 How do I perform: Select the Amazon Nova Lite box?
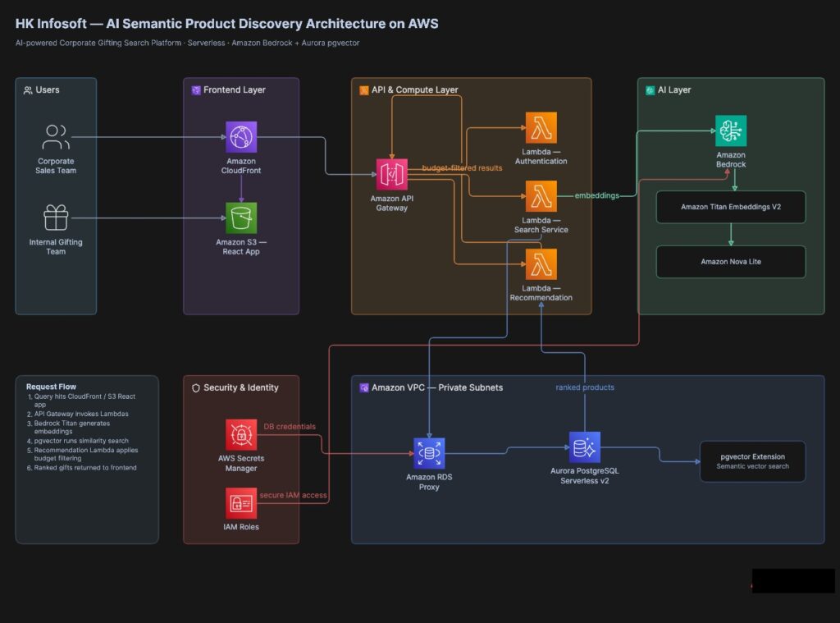731,262
